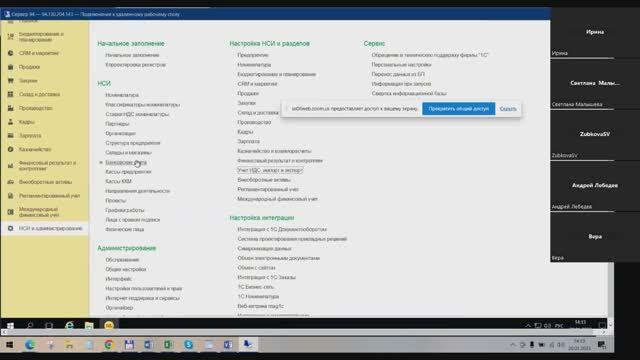This screenshot has height=360, width=640.
Task: Click the star marker beside Банковские счета
Action: click(x=101, y=162)
